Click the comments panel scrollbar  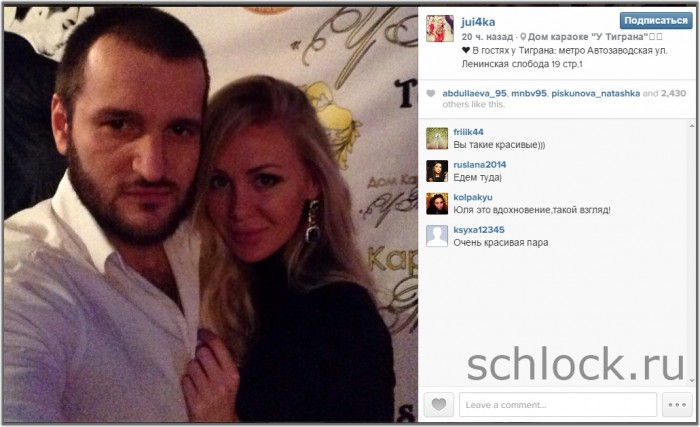click(692, 253)
